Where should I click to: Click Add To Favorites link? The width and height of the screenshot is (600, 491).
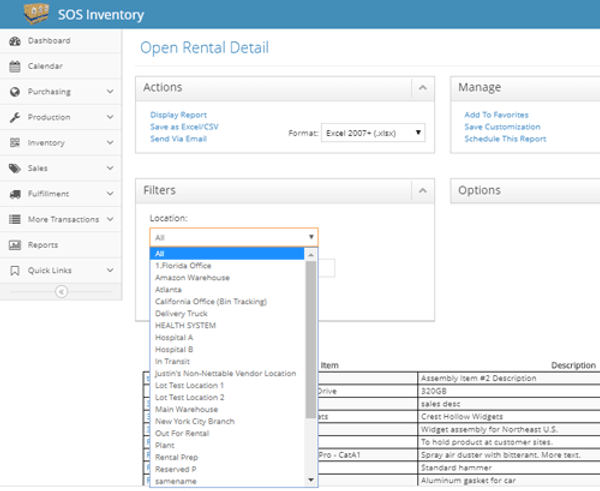496,115
